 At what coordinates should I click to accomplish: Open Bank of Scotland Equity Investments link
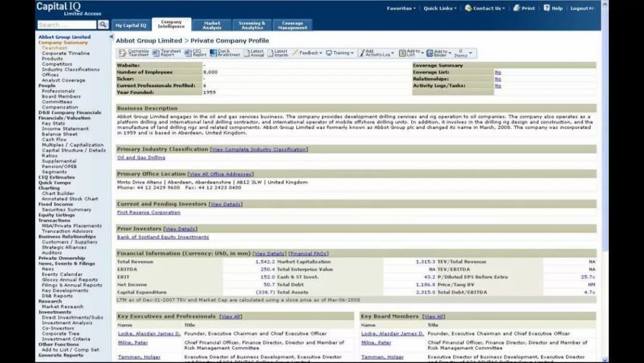[163, 237]
